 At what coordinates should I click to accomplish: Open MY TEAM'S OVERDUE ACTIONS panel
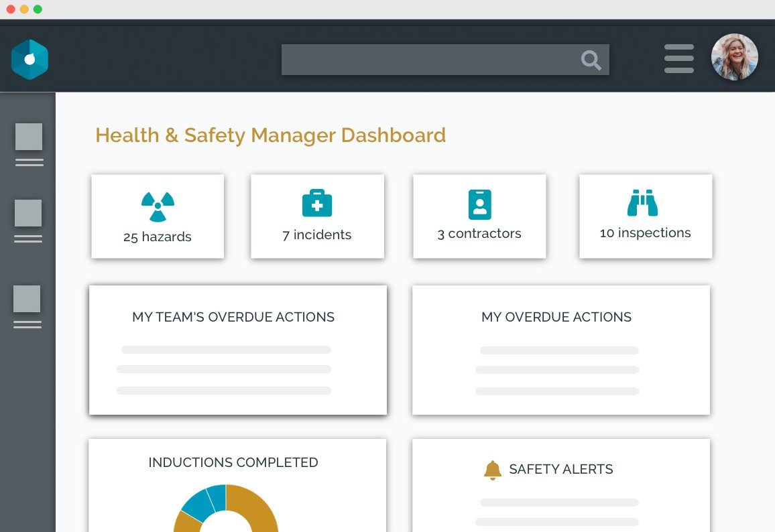tap(237, 349)
